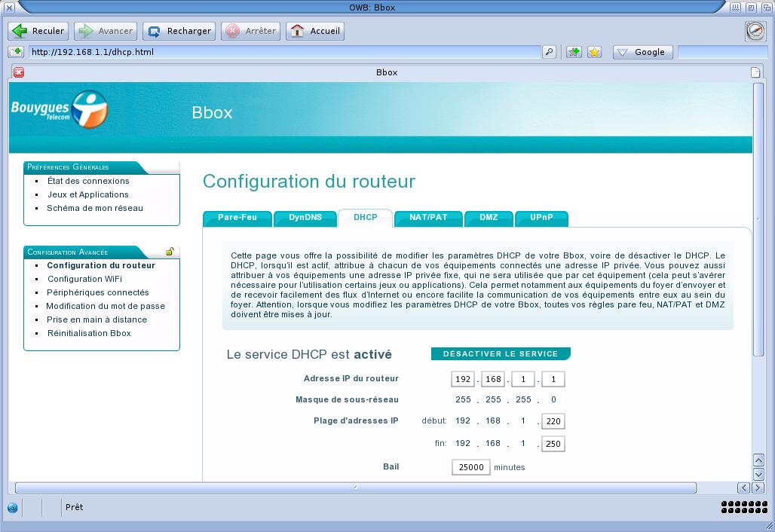
Task: Click router IP second octet field 168
Action: tap(493, 379)
